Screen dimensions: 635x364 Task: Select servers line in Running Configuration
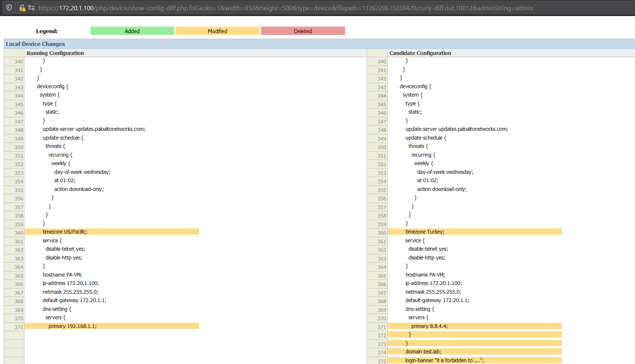point(55,317)
